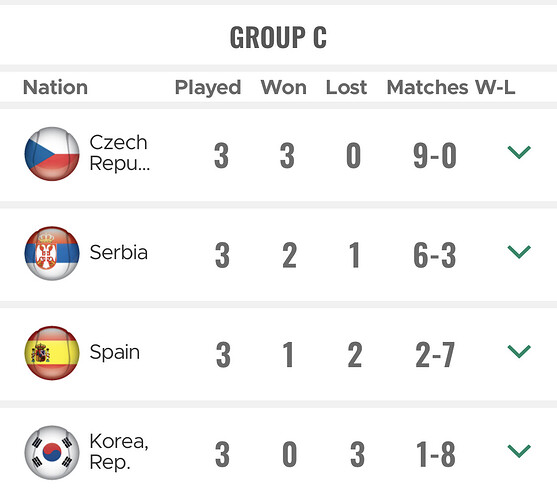Select the Played column header
The image size is (557, 500).
(208, 88)
